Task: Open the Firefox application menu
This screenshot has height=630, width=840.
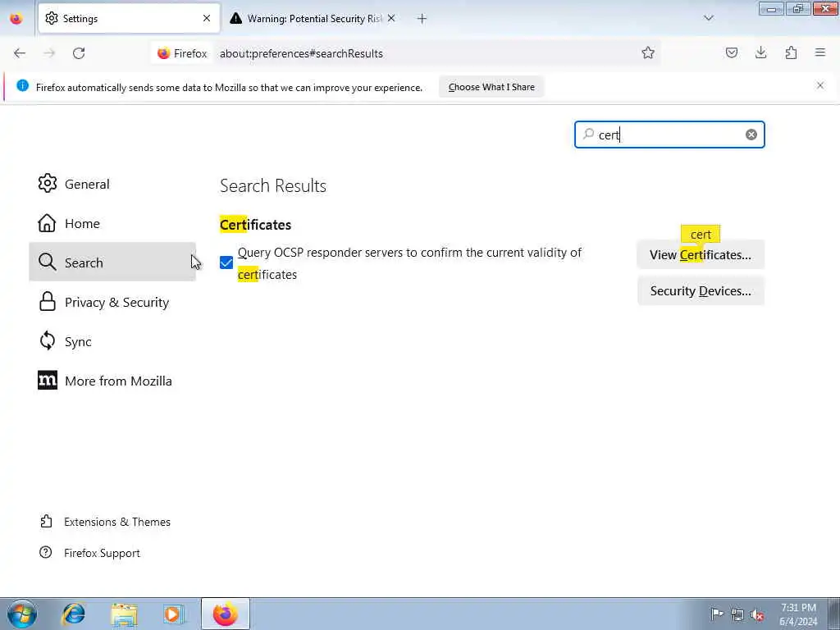Action: coord(820,52)
